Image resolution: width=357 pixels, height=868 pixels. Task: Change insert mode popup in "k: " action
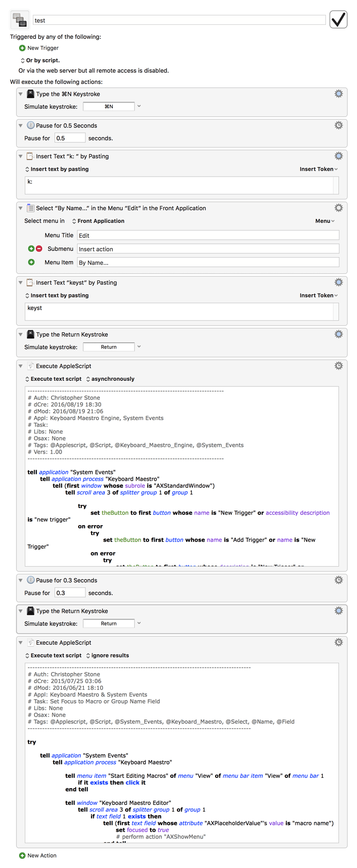tap(57, 169)
